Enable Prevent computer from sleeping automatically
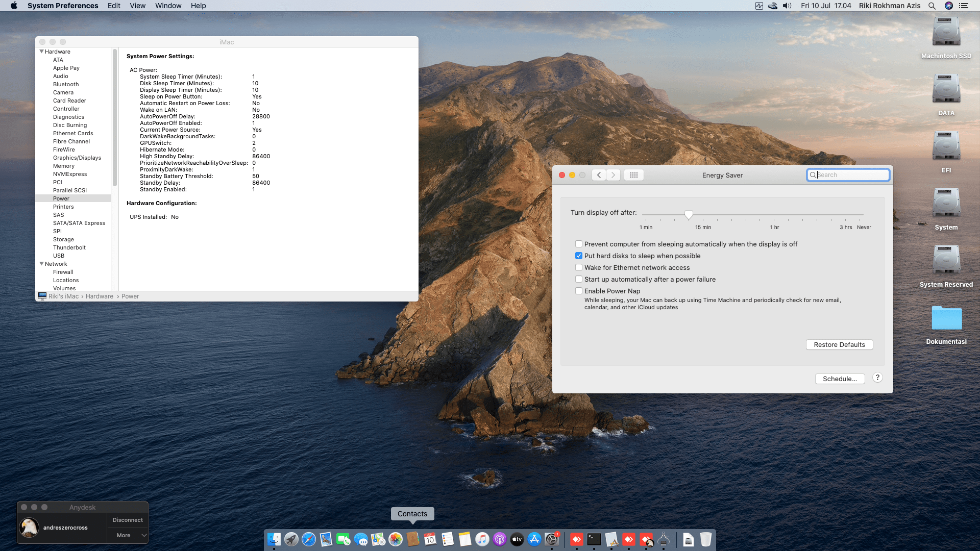This screenshot has width=980, height=551. (x=579, y=244)
